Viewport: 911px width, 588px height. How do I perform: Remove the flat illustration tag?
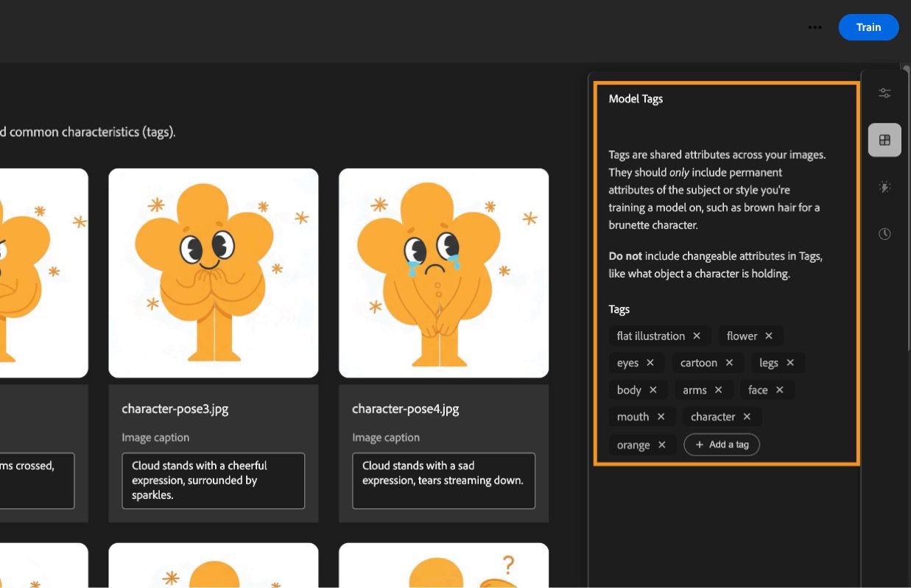(697, 336)
